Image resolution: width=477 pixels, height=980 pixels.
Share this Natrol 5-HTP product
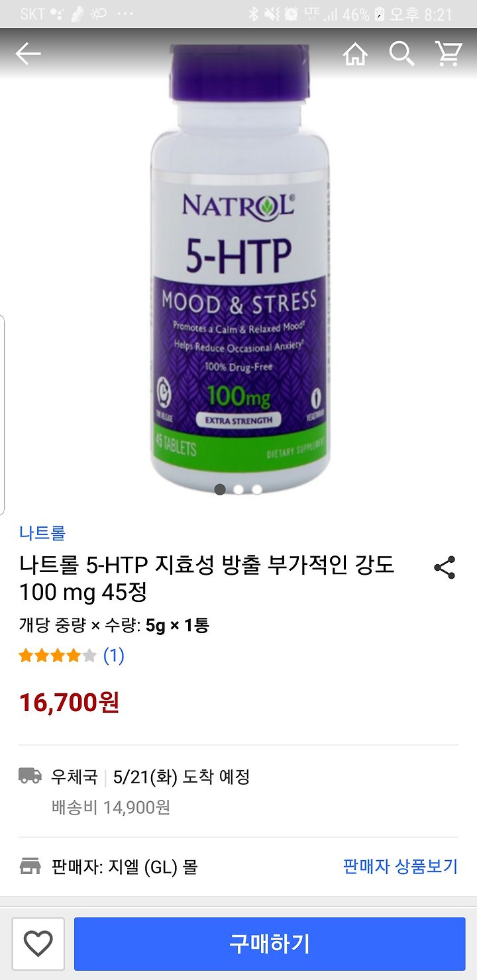pos(445,568)
